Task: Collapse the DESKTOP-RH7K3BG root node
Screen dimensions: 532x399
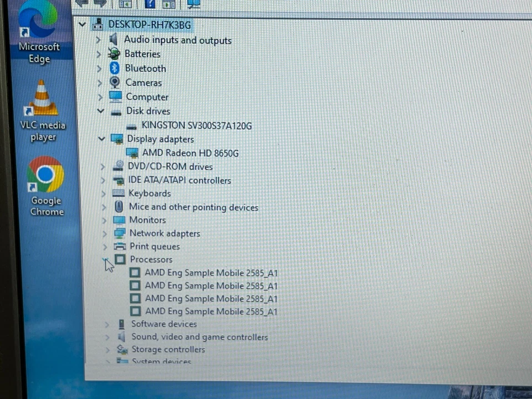Action: [82, 24]
